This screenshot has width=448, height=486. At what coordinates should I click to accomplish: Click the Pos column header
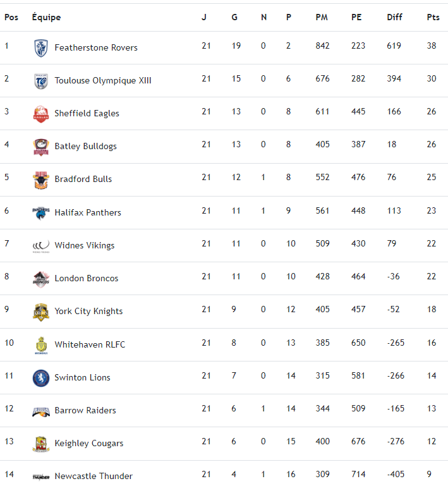[11, 17]
